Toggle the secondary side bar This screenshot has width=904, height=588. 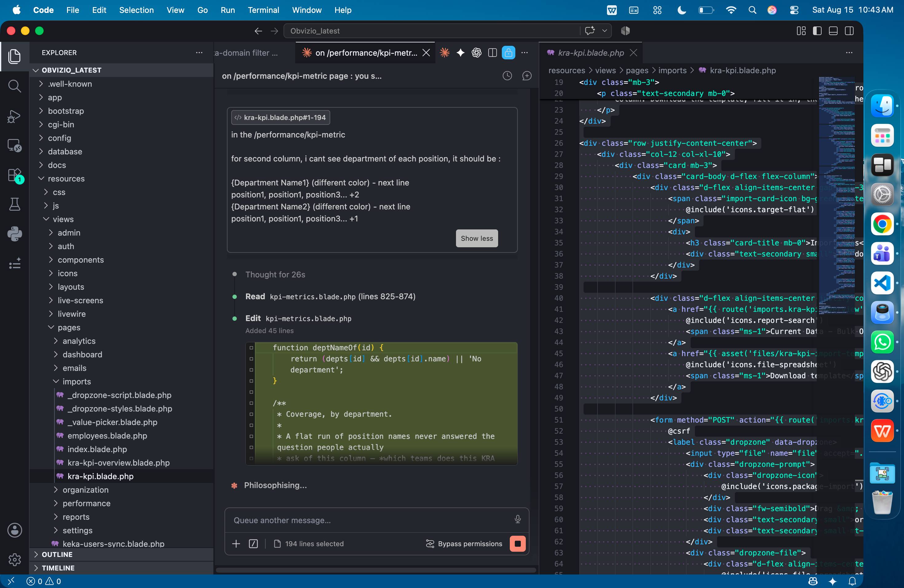tap(849, 31)
